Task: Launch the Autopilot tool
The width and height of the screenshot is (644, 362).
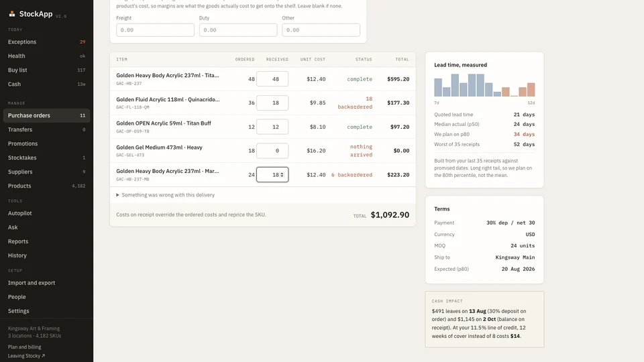Action: 46,213
